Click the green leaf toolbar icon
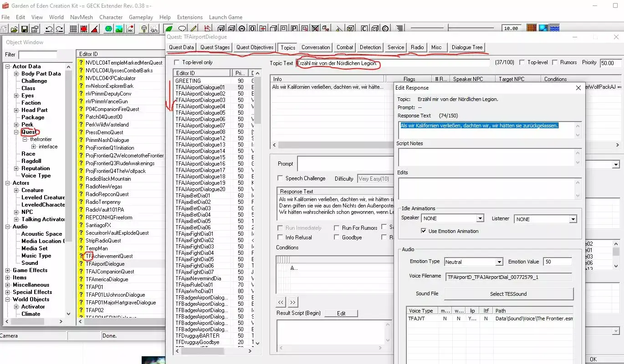 tap(169, 29)
